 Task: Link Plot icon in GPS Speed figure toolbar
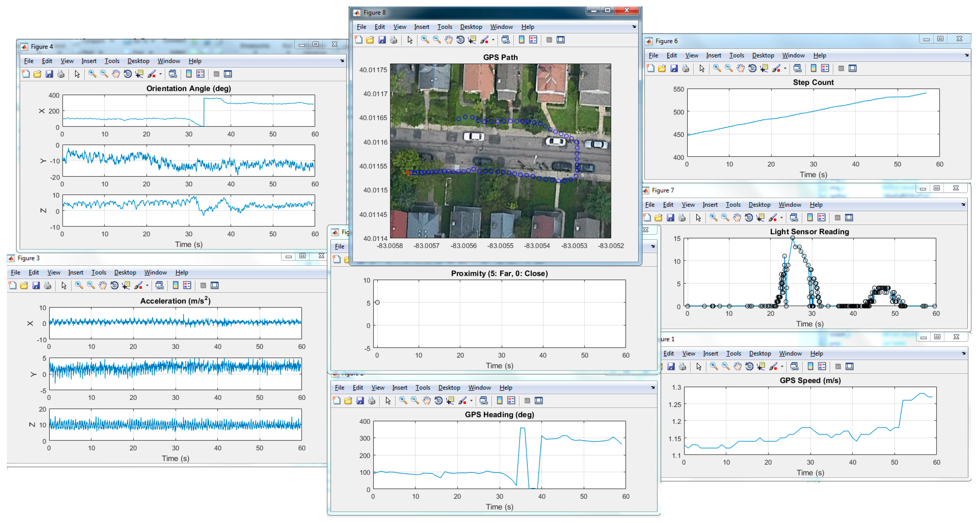[794, 366]
